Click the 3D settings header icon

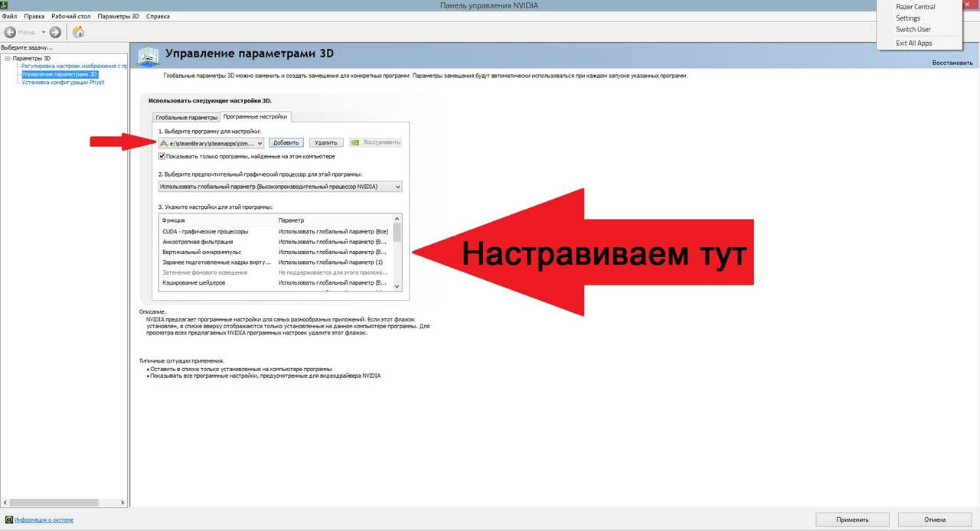click(149, 56)
